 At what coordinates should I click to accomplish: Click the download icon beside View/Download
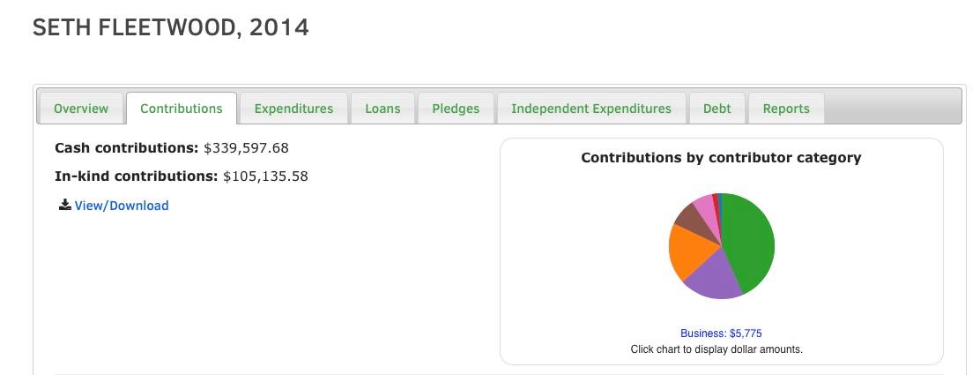pyautogui.click(x=64, y=206)
